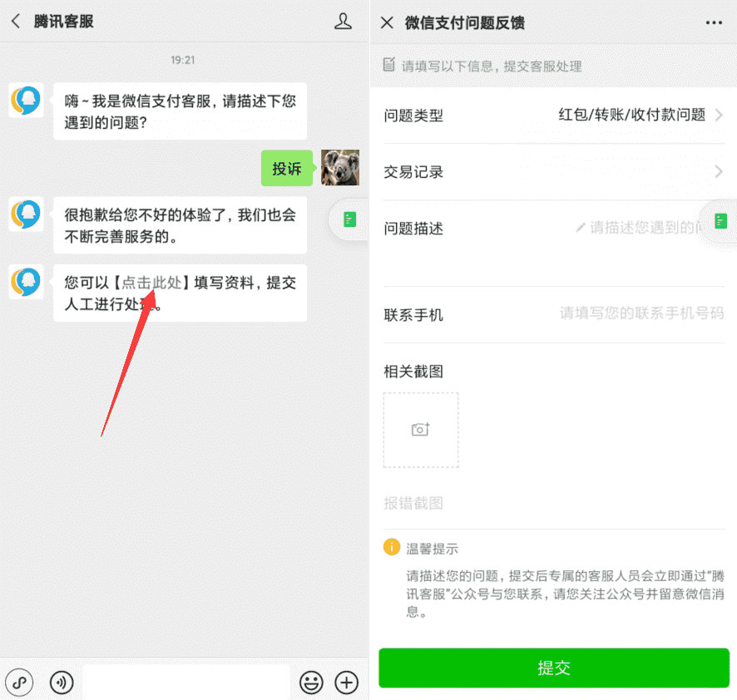The height and width of the screenshot is (700, 737).
Task: Follow the 点击此处 link to fill in info
Action: [x=151, y=283]
